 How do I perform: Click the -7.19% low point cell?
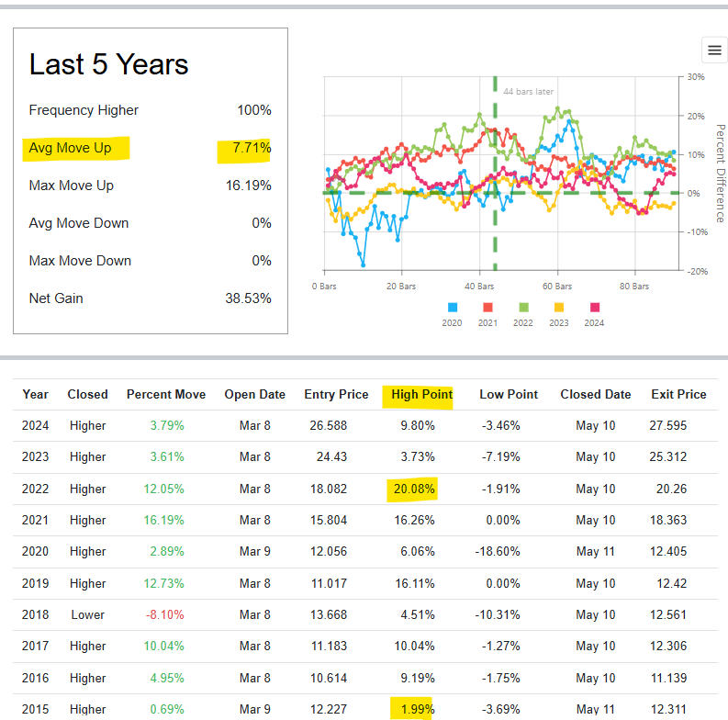(x=500, y=456)
